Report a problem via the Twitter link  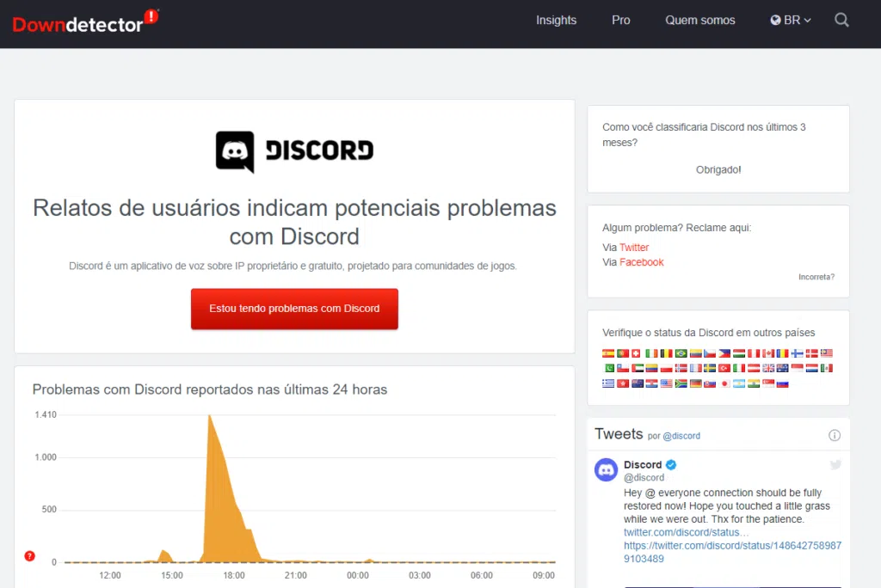point(634,248)
